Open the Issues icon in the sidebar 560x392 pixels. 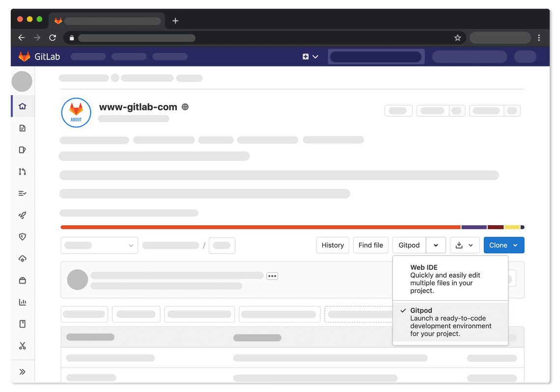pyautogui.click(x=22, y=150)
